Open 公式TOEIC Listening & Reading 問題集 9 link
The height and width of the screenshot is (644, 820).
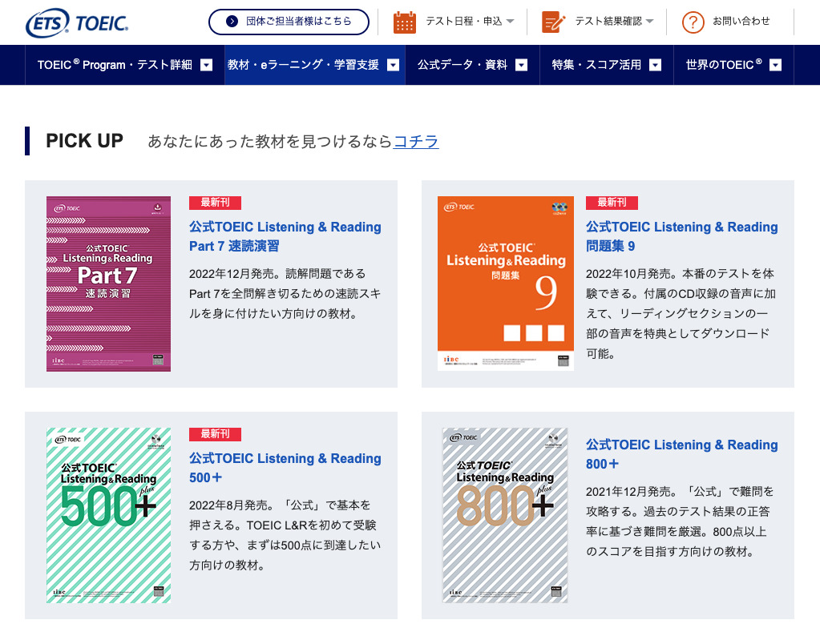coord(681,236)
